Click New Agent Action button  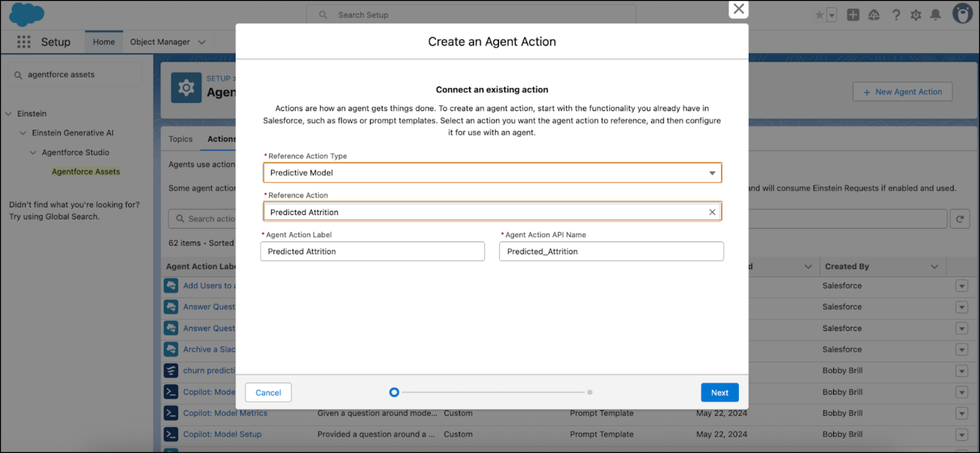902,92
